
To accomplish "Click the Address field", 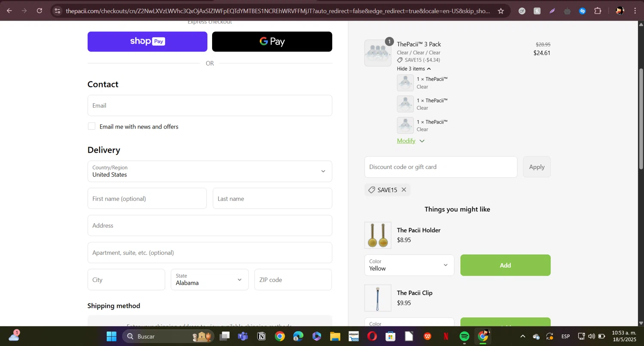I will pyautogui.click(x=210, y=226).
